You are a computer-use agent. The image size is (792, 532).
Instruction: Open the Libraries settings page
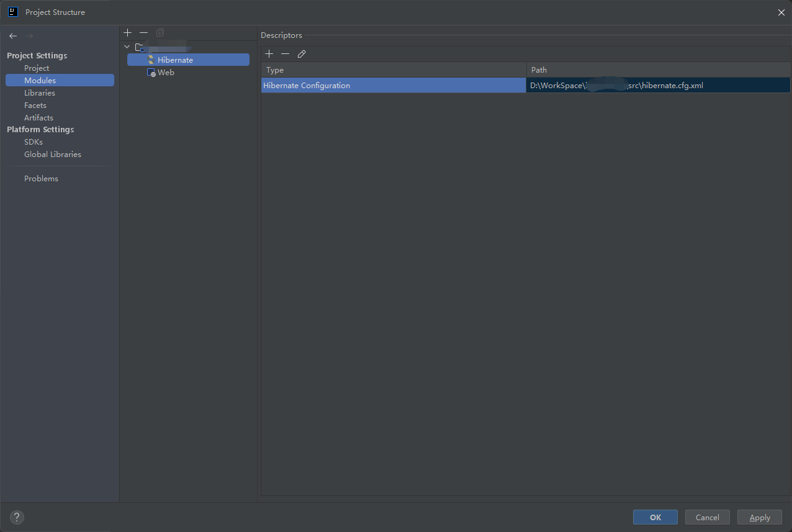(40, 93)
